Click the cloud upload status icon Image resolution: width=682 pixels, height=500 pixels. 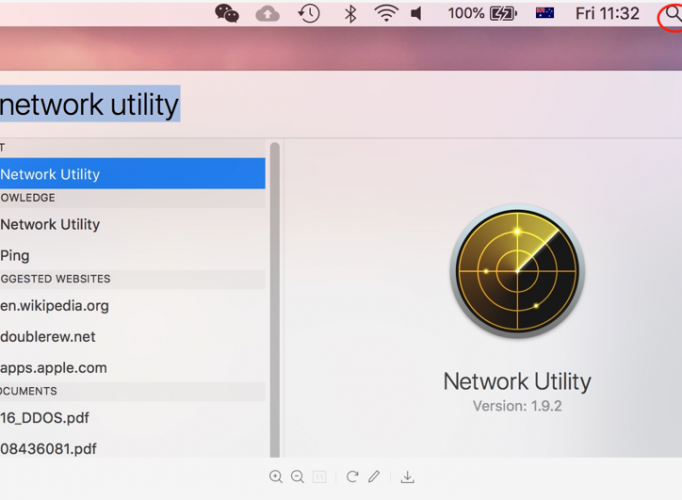[x=267, y=14]
